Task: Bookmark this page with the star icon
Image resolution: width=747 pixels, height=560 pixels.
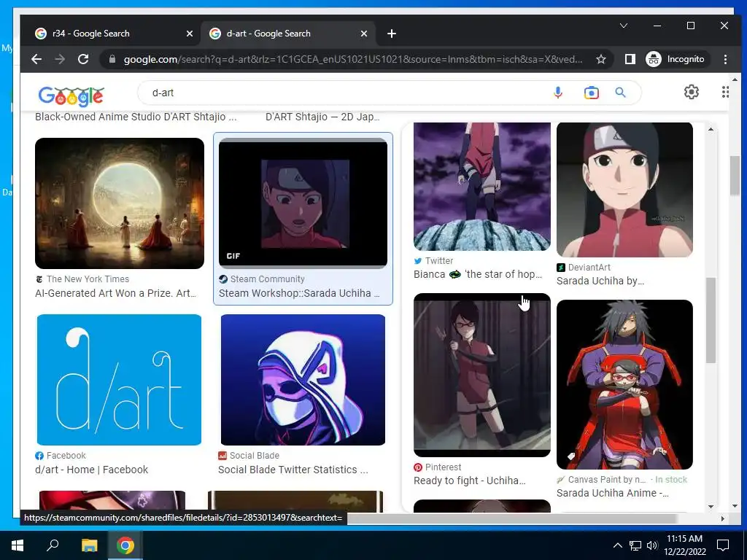Action: (601, 59)
